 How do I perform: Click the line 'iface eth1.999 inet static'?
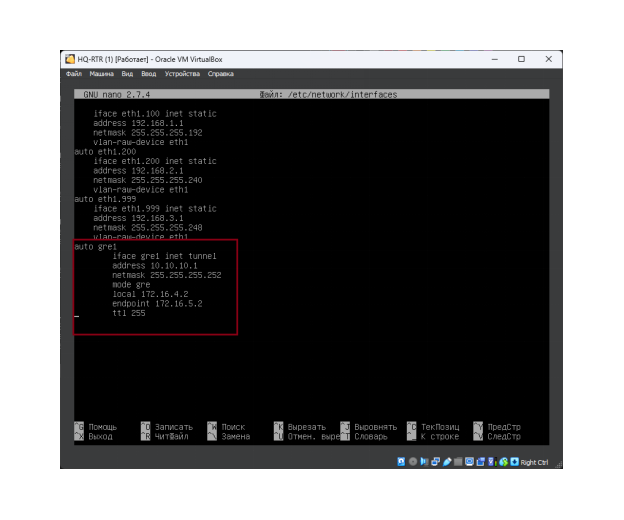(155, 209)
